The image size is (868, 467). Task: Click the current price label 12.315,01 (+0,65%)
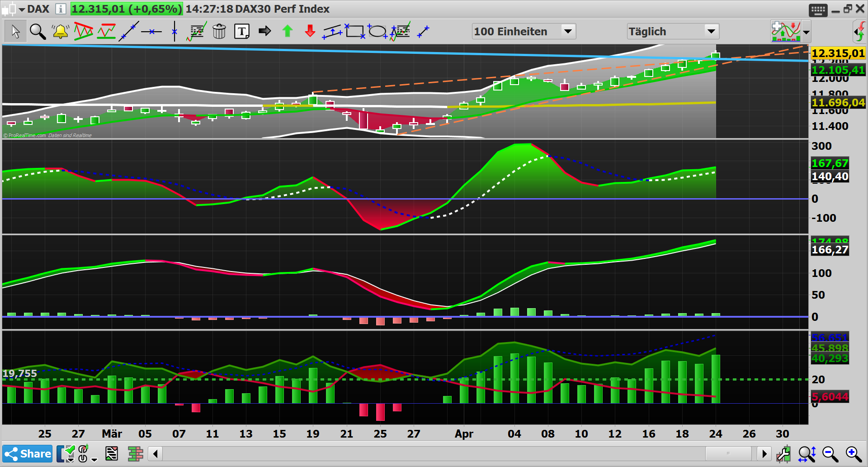click(x=127, y=9)
